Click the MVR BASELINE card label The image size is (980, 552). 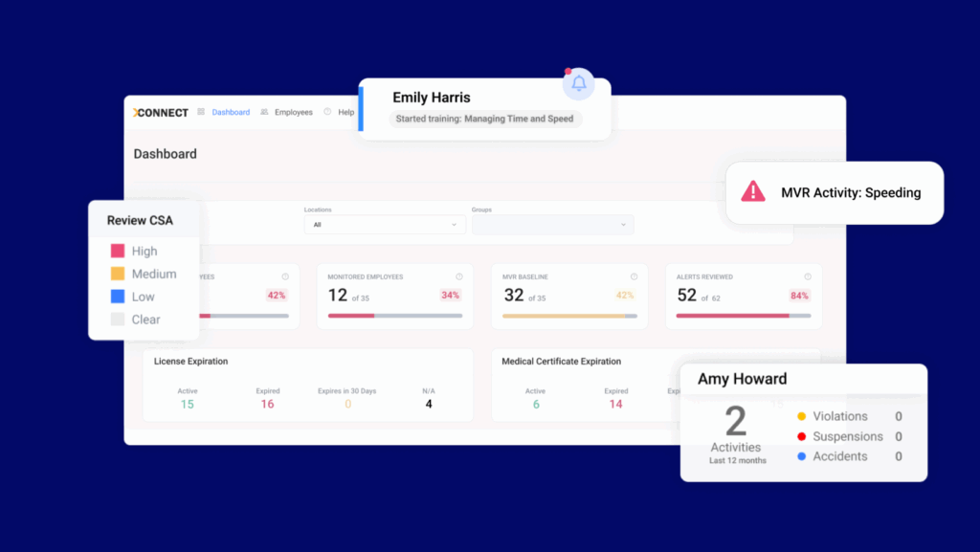click(525, 276)
